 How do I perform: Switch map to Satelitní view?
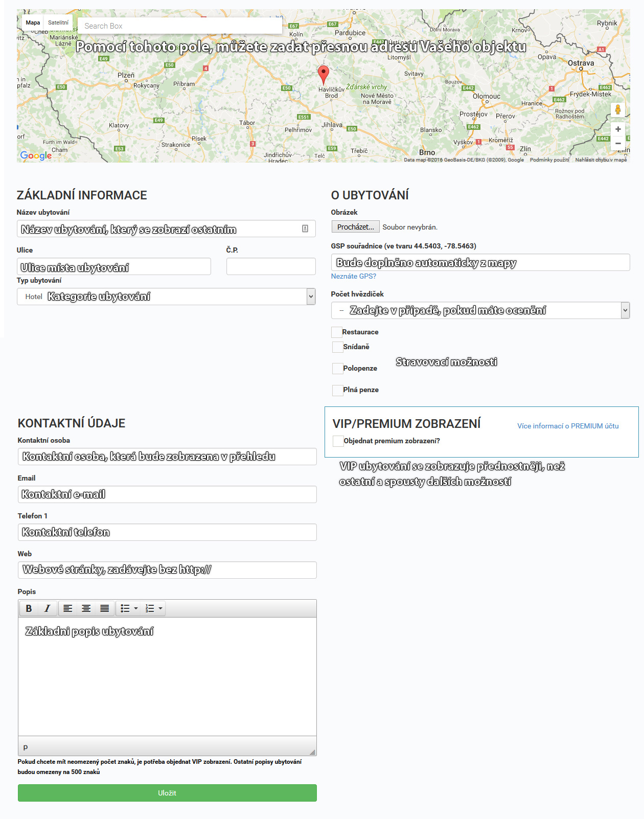coord(58,22)
